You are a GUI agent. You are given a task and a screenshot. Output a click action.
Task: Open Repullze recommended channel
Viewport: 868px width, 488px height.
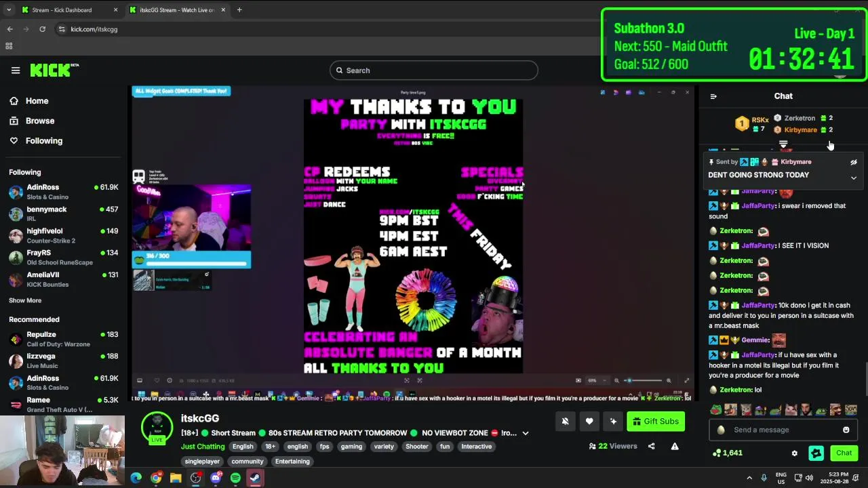[64, 339]
